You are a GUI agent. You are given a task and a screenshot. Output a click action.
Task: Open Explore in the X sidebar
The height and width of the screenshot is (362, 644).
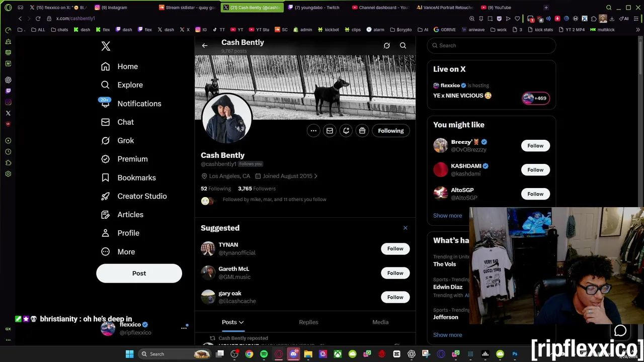coord(122,85)
